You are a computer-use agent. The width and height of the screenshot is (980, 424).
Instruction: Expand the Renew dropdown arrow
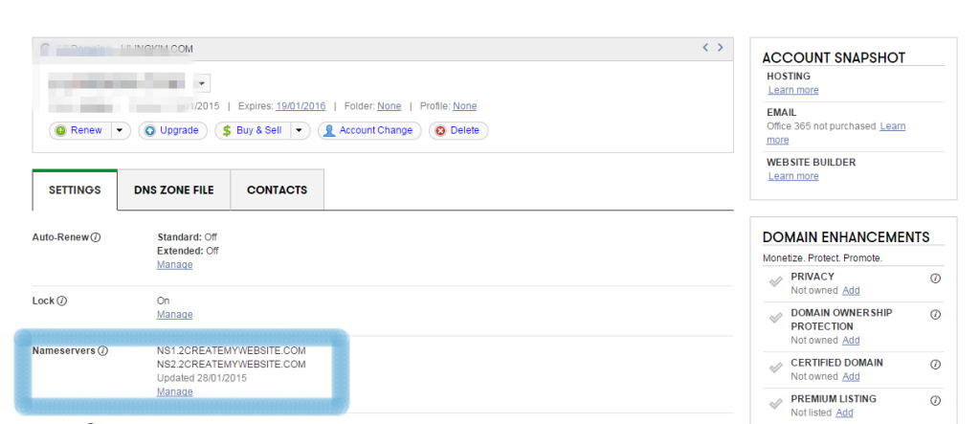click(121, 130)
